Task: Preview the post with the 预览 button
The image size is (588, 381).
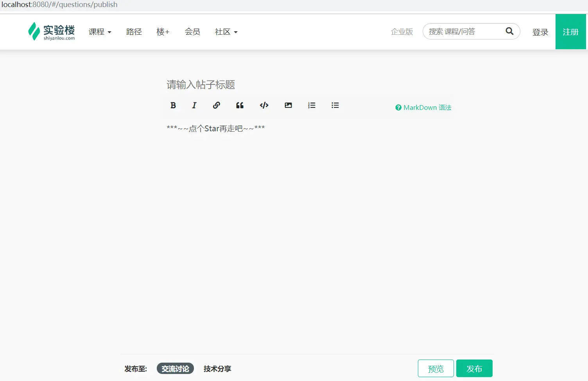Action: [x=436, y=368]
